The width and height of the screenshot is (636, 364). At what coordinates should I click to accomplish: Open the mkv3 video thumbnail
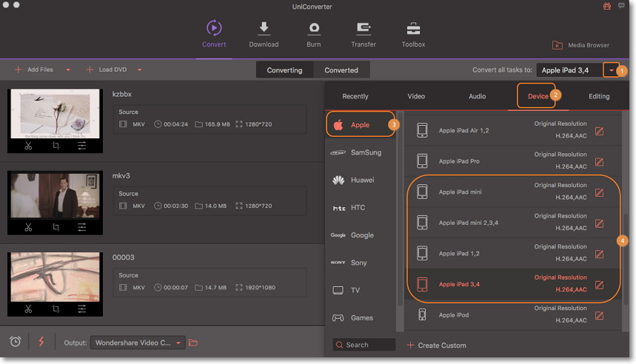point(56,195)
